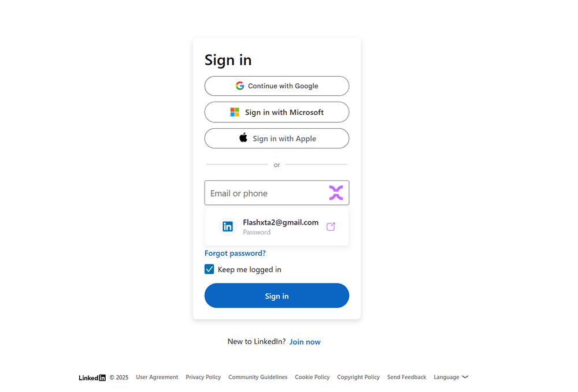Open the Copyright Policy link
This screenshot has width=578, height=392.
358,377
